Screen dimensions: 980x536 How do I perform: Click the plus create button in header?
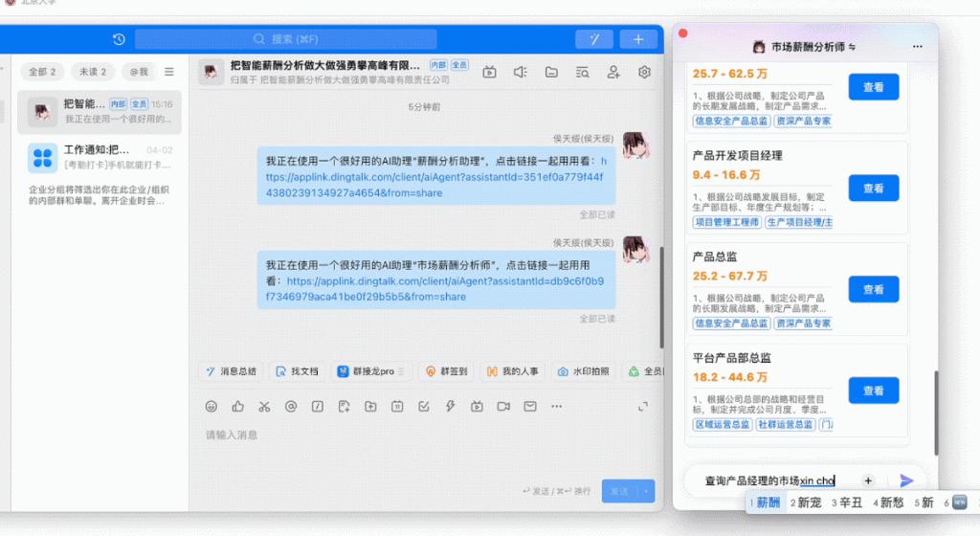click(x=638, y=39)
